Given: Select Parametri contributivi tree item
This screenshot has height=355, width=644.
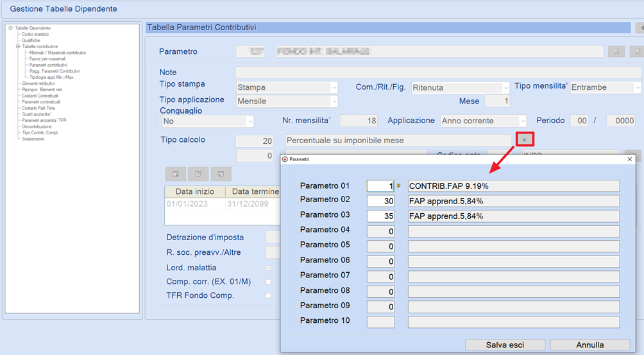Looking at the screenshot, I should 48,65.
